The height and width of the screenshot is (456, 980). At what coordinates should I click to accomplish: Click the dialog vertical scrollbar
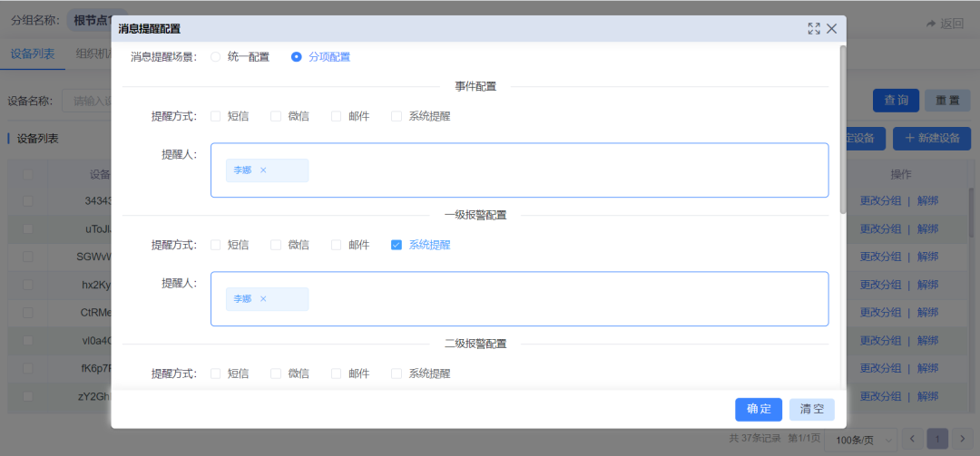[843, 130]
